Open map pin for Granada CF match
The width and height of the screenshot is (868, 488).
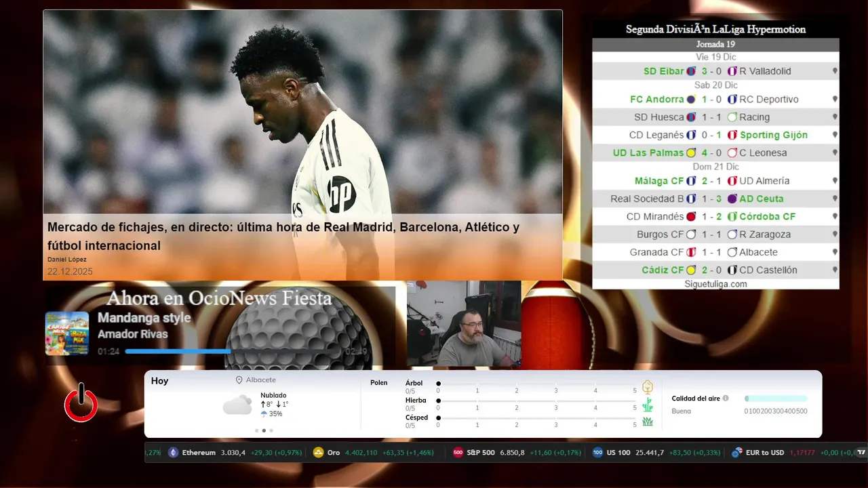[835, 252]
